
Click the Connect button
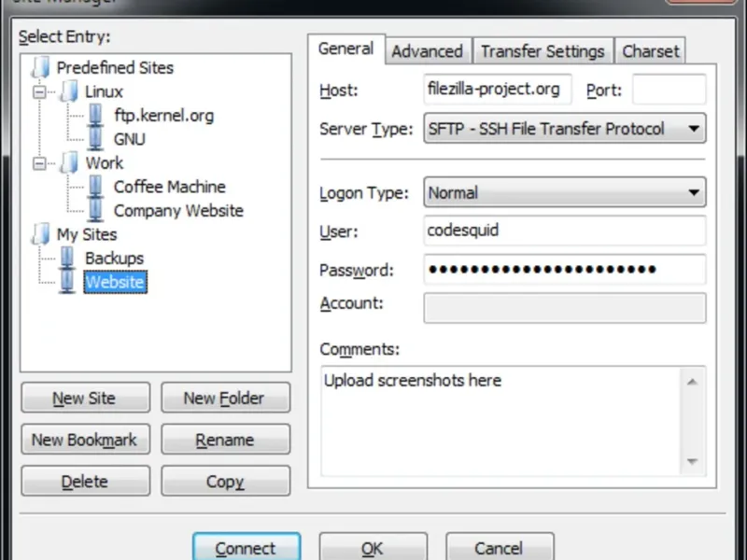247,548
